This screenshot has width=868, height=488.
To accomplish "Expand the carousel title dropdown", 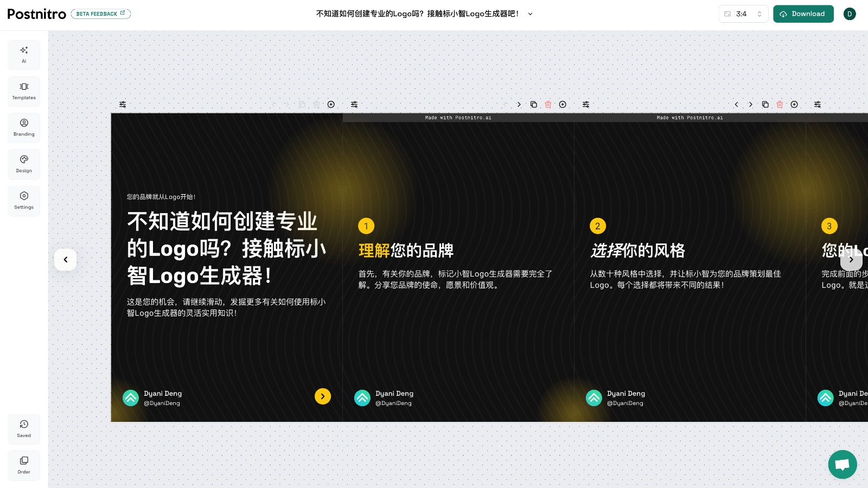I will click(x=530, y=14).
